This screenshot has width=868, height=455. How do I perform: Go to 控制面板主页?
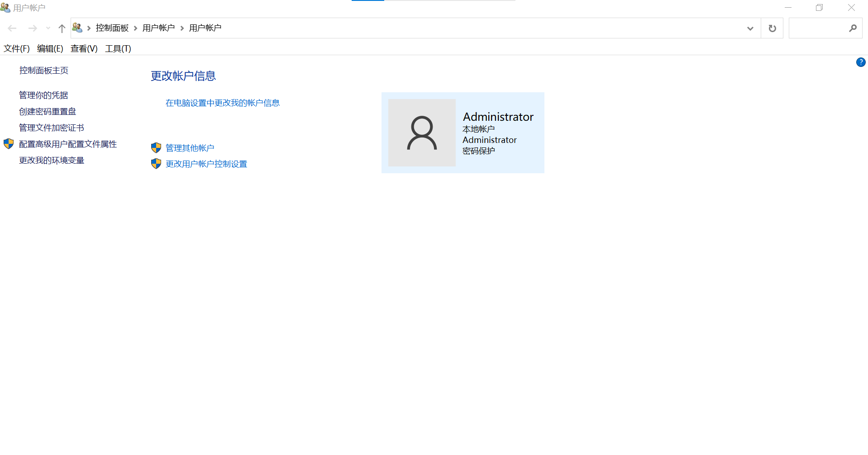pyautogui.click(x=44, y=70)
